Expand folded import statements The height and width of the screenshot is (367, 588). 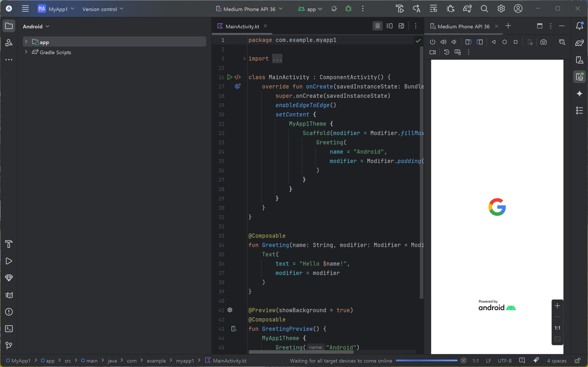[x=244, y=59]
